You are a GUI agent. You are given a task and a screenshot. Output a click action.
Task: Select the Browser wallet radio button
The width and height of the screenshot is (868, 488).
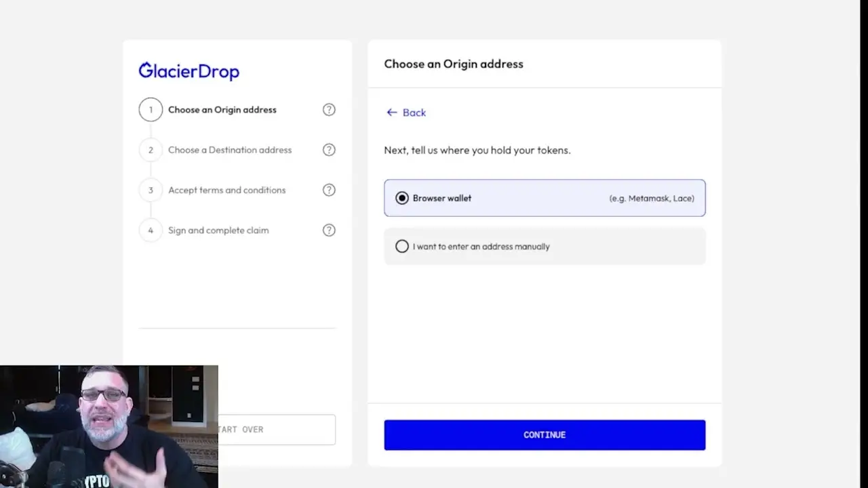tap(402, 199)
